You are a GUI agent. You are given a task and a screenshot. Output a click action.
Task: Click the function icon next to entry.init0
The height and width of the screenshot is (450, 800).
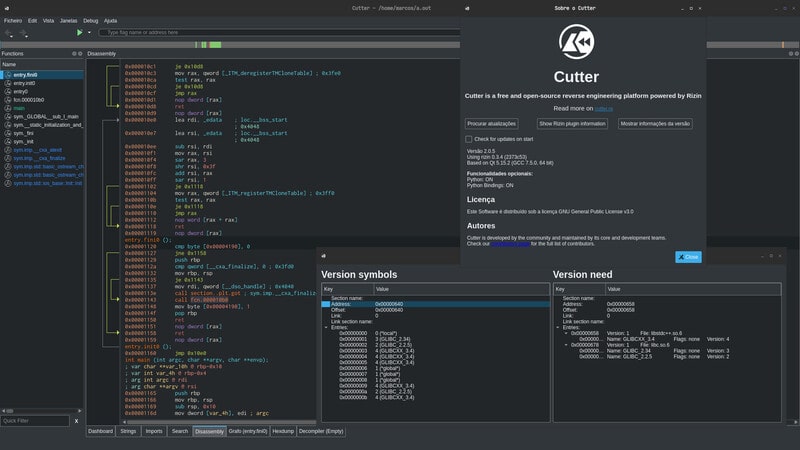pos(8,83)
